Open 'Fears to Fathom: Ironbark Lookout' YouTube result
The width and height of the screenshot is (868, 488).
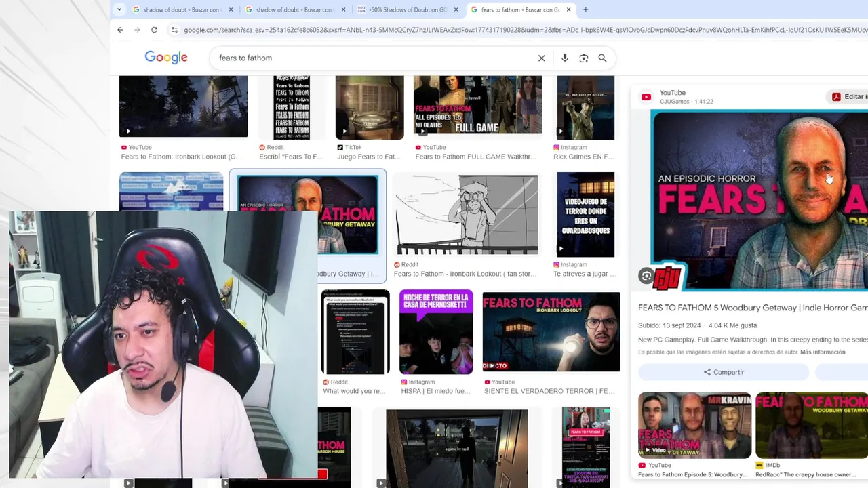(181, 157)
